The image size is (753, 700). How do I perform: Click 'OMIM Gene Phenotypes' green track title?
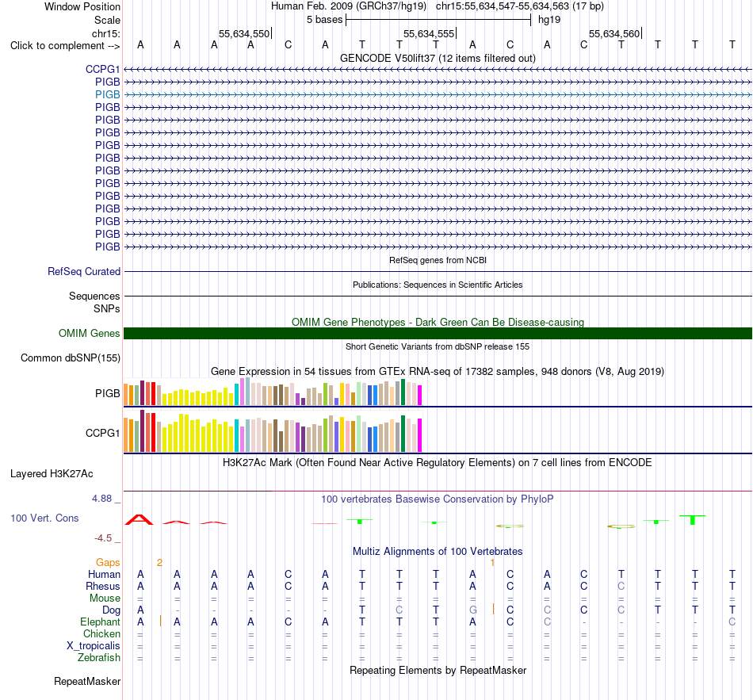coord(438,323)
